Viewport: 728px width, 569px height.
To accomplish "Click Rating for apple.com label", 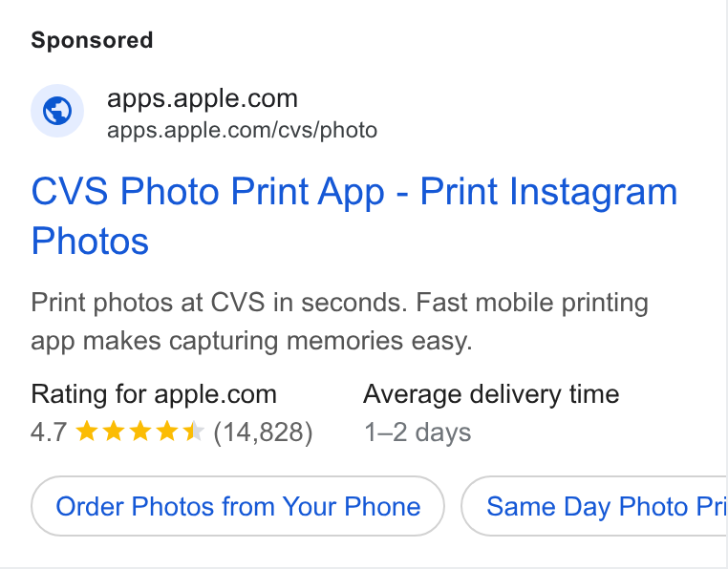I will coord(154,394).
